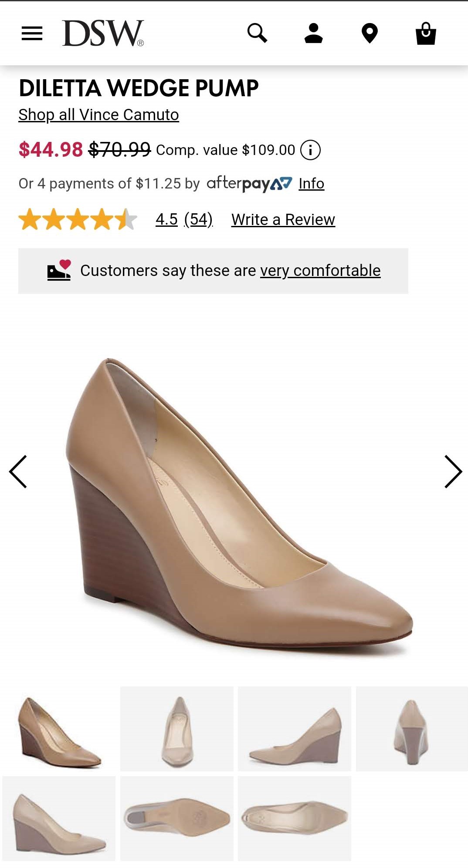Image resolution: width=468 pixels, height=868 pixels.
Task: Show the next product image
Action: click(453, 471)
